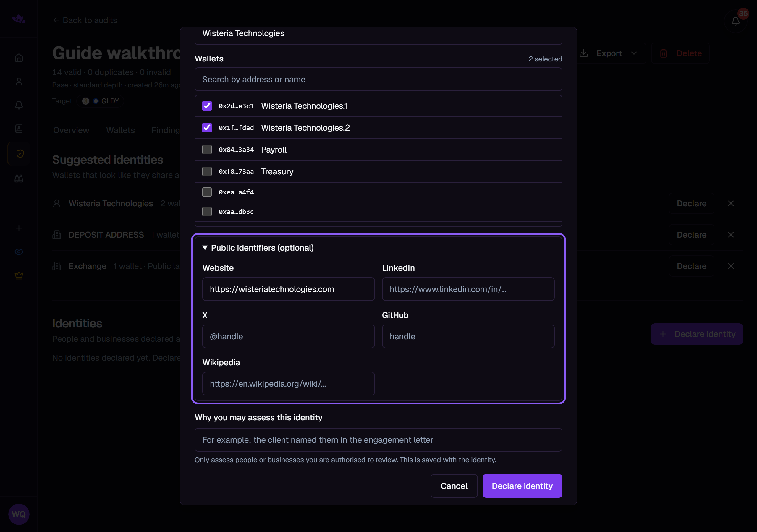Focus the GitHub handle field
Screen dimensions: 757x532
point(468,337)
